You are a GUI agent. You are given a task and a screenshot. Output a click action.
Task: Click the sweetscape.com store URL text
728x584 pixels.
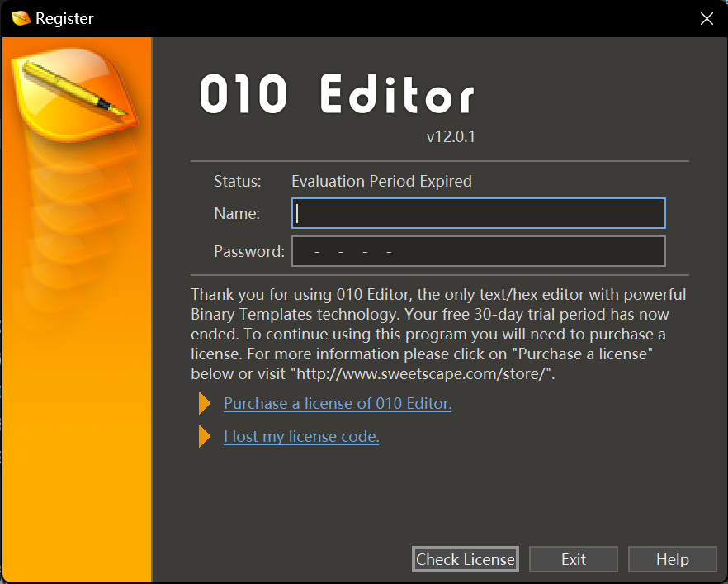click(421, 374)
